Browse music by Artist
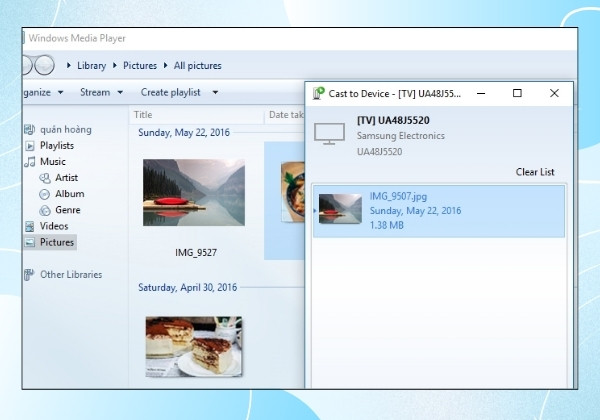Screen dimensions: 600x420 pyautogui.click(x=67, y=178)
